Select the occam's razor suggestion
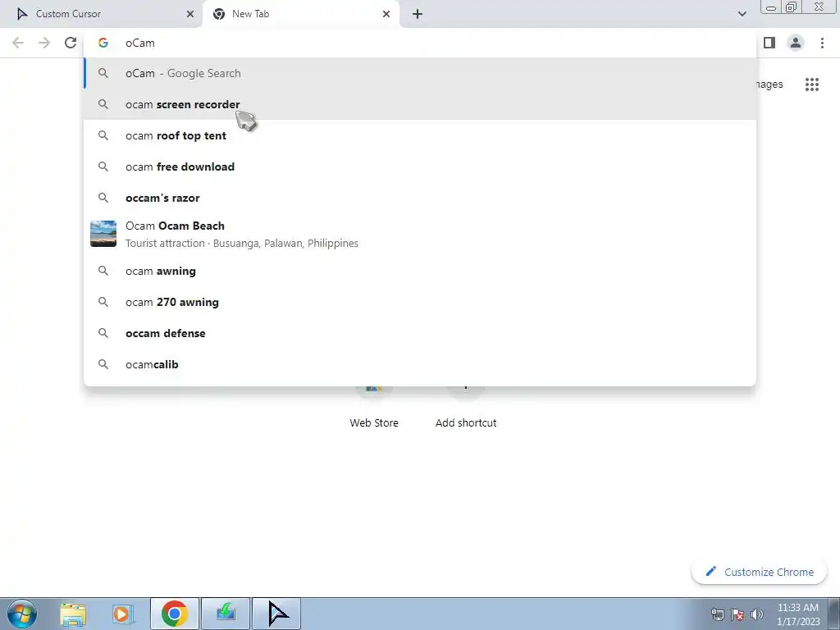Image resolution: width=840 pixels, height=630 pixels. (420, 198)
